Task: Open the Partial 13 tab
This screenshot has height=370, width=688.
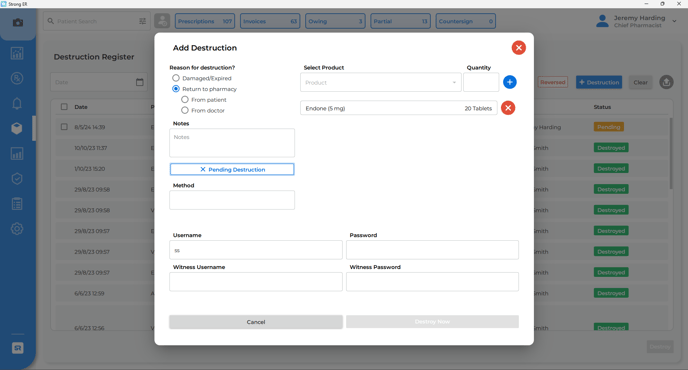Action: pyautogui.click(x=400, y=21)
